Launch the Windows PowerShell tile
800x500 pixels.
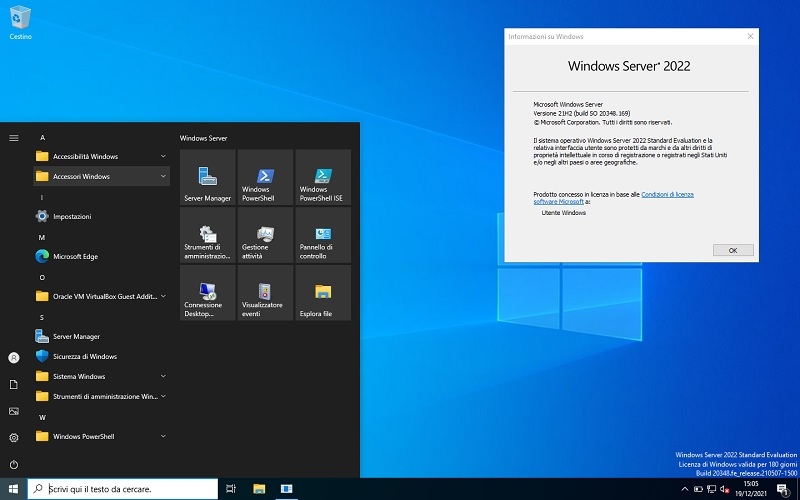point(265,177)
